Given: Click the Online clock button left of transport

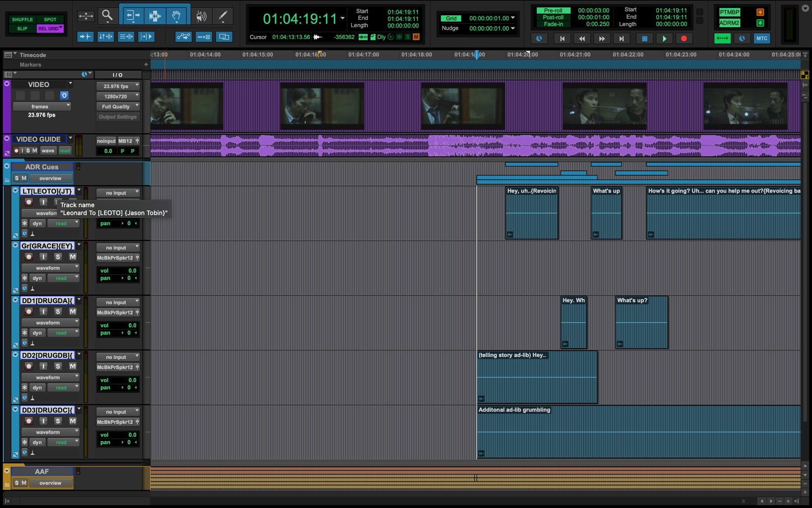Looking at the screenshot, I should [x=539, y=39].
